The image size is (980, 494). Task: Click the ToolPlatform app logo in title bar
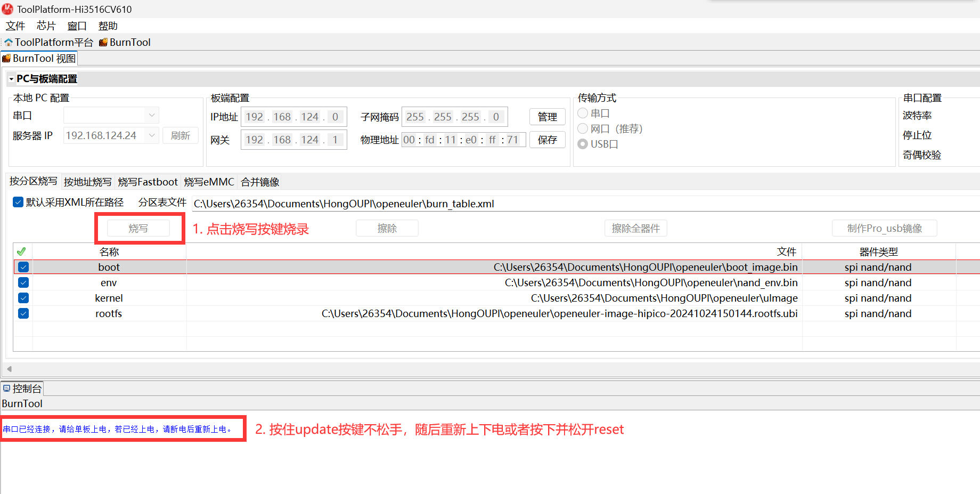[7, 9]
